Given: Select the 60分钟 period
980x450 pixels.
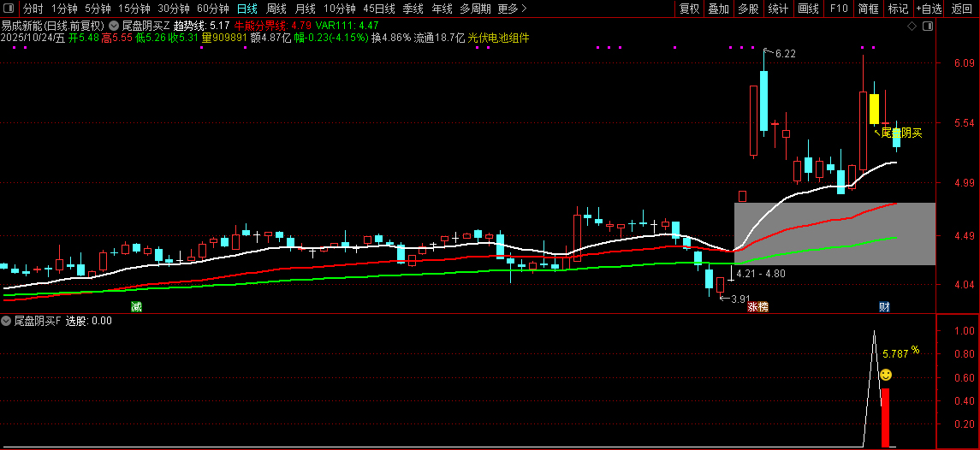Looking at the screenshot, I should click(x=213, y=9).
